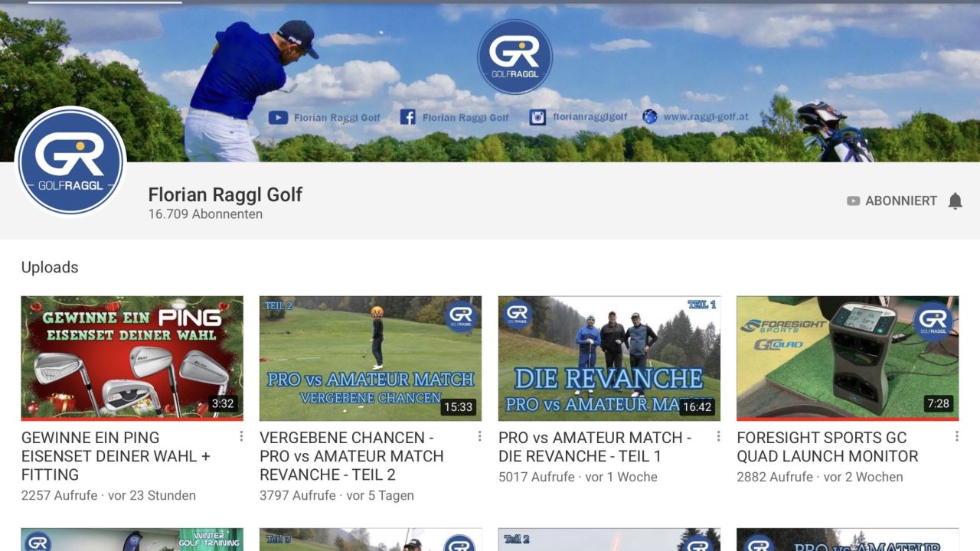The image size is (980, 551).
Task: Click the 16:42 duration badge
Action: tap(697, 407)
